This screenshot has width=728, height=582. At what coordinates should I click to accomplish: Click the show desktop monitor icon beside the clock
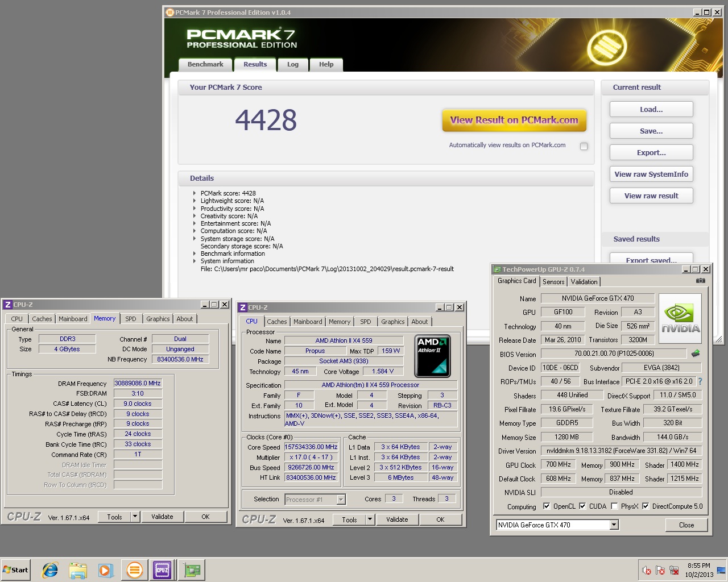click(721, 570)
